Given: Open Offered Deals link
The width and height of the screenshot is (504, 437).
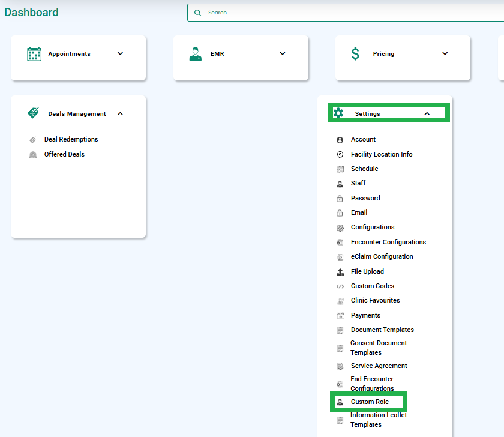Looking at the screenshot, I should pos(64,154).
